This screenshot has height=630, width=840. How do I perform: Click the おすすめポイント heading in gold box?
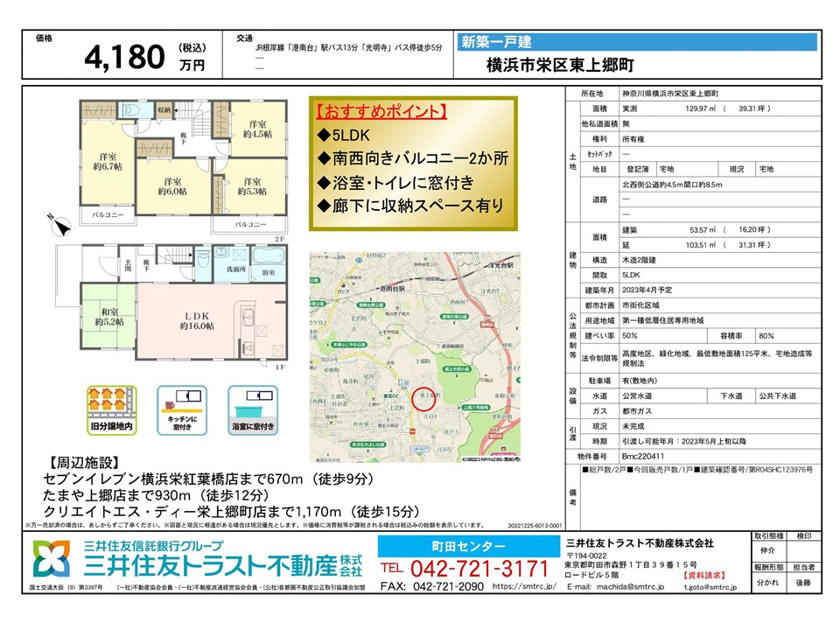point(381,113)
